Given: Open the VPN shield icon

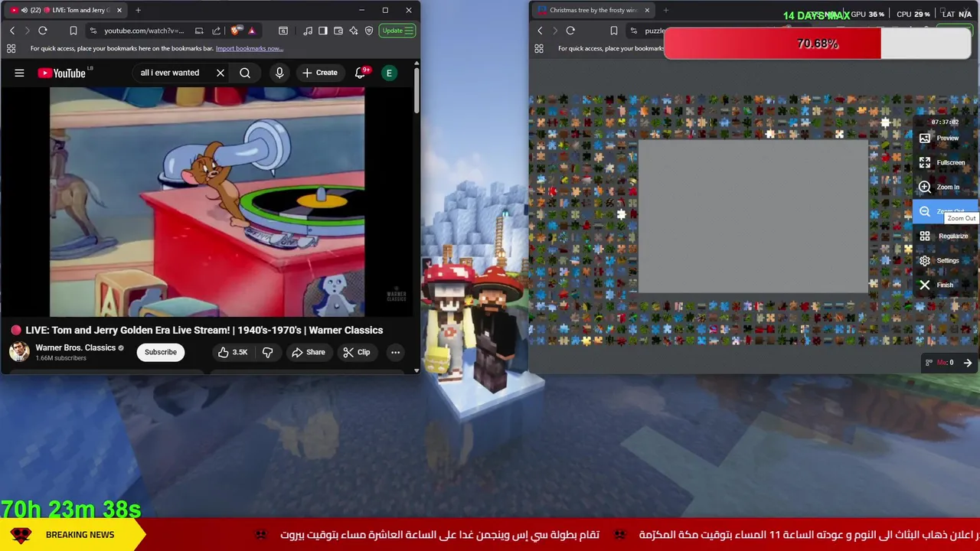Looking at the screenshot, I should [369, 31].
